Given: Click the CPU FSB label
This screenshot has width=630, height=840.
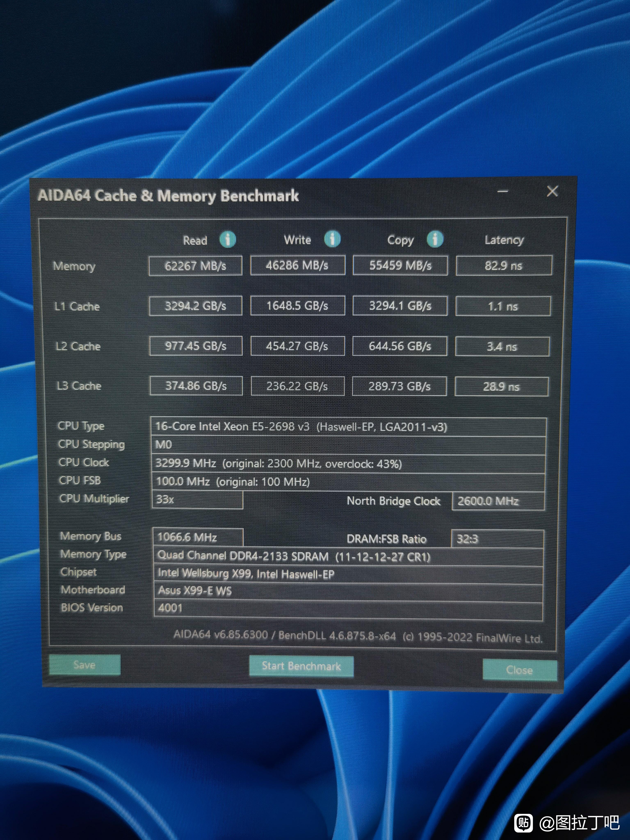Looking at the screenshot, I should 80,480.
